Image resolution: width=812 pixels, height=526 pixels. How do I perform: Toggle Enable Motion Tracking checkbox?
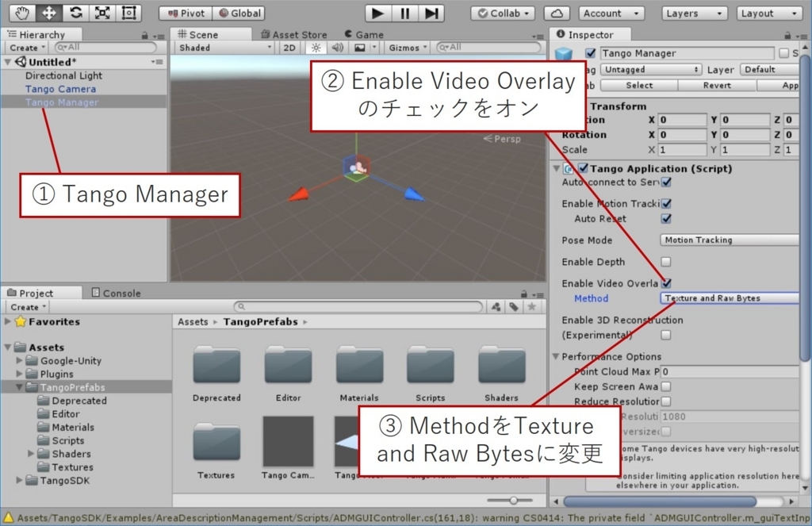click(x=666, y=204)
